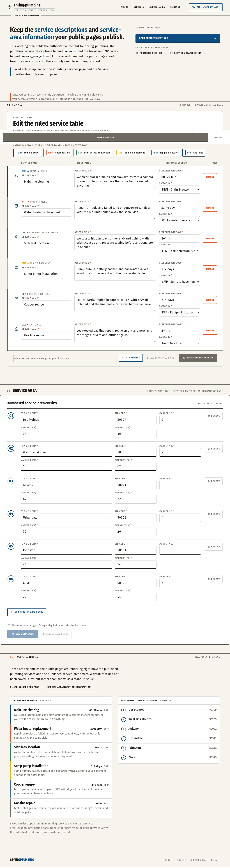Click the flame icon on the Gas line repair row
The width and height of the screenshot is (230, 868).
pyautogui.click(x=16, y=329)
